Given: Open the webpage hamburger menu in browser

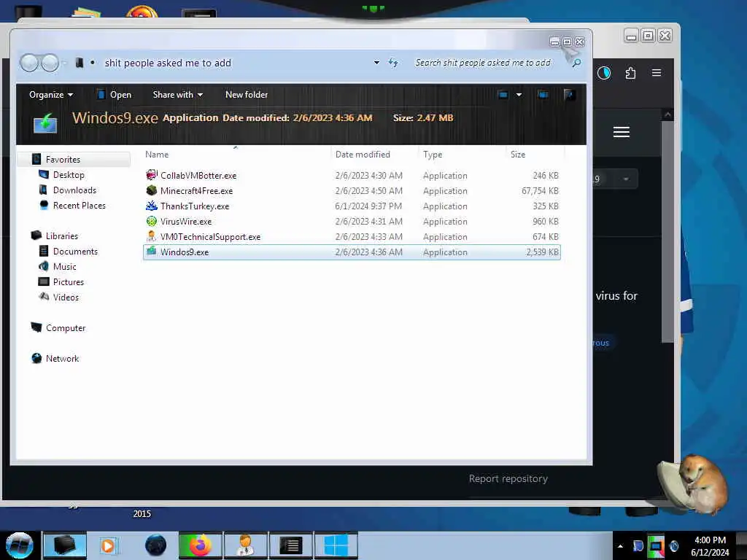Looking at the screenshot, I should click(622, 132).
